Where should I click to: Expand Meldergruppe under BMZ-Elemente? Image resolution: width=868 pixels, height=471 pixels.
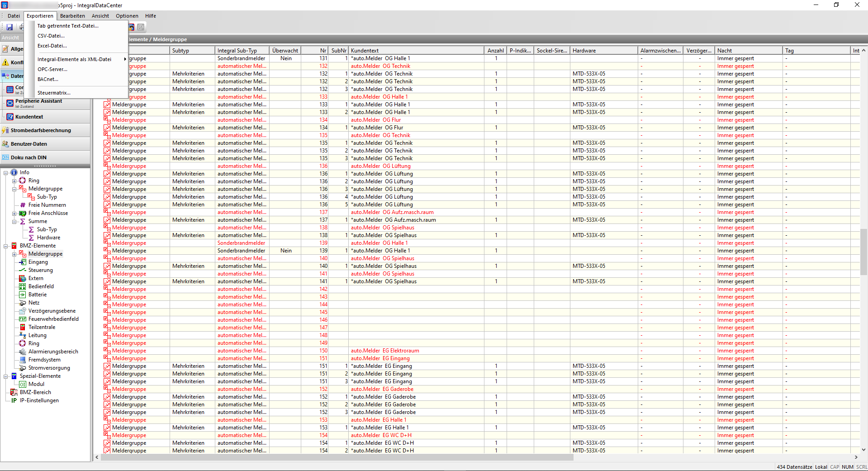coord(14,254)
